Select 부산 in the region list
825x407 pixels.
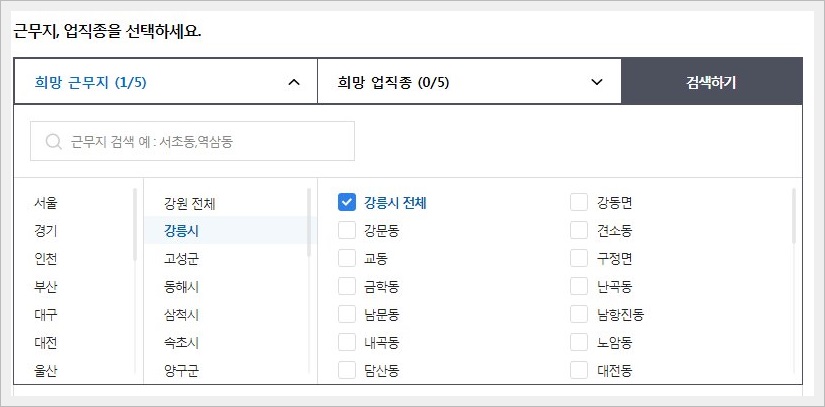pyautogui.click(x=46, y=287)
